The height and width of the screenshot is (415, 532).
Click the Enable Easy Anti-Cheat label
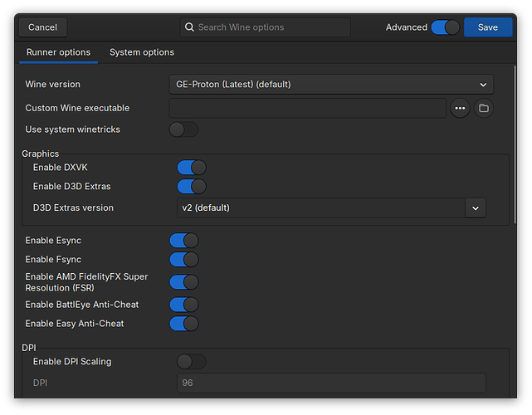[x=75, y=324]
